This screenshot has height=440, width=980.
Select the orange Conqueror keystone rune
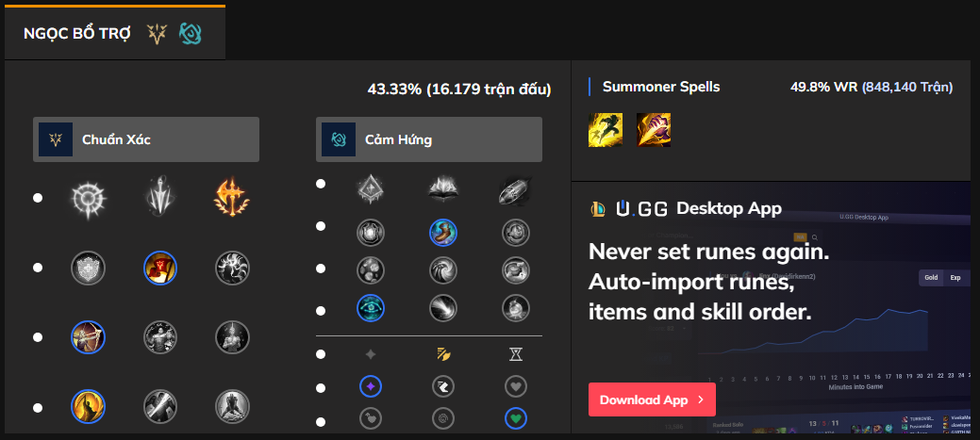[231, 199]
